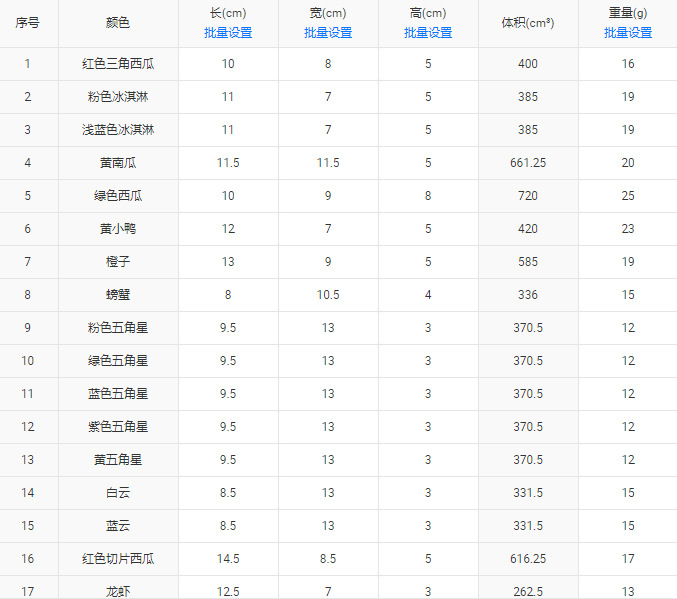Click the 白云 color name
Image resolution: width=677 pixels, height=599 pixels.
coord(118,493)
